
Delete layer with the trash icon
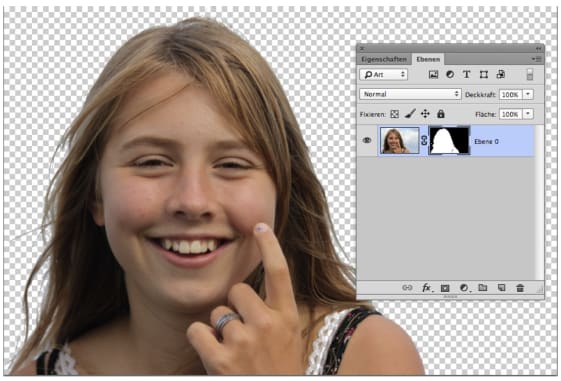pos(520,288)
